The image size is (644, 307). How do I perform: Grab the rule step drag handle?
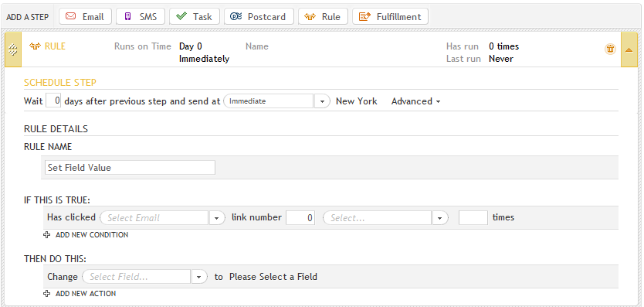pyautogui.click(x=12, y=49)
